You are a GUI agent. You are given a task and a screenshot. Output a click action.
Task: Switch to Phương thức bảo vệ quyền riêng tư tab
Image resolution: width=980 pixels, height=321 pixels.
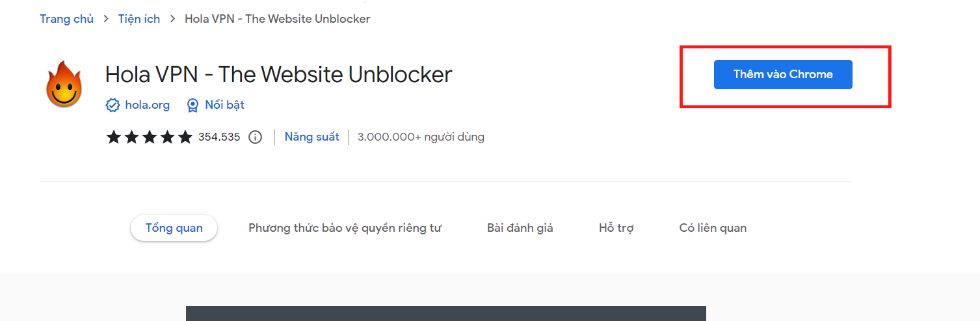[x=345, y=228]
